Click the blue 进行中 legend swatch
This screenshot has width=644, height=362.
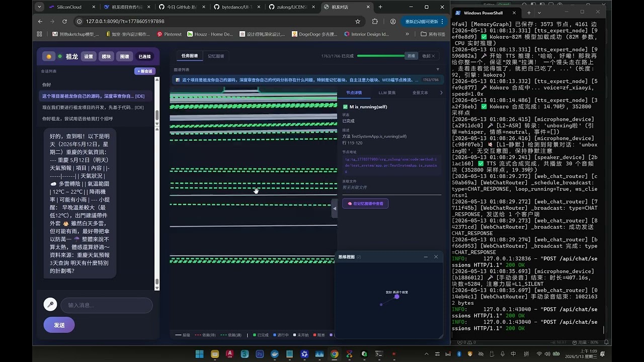pyautogui.click(x=274, y=335)
